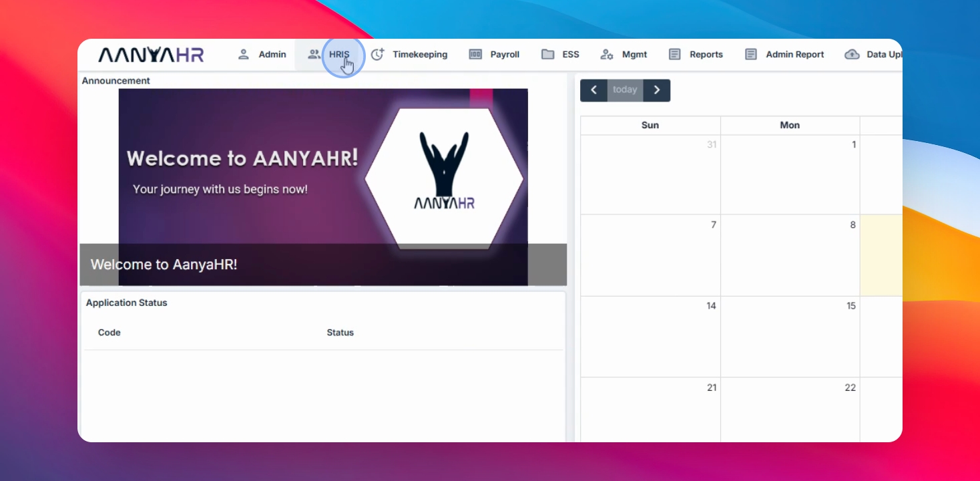Click the Admin person icon
Image resolution: width=980 pixels, height=481 pixels.
244,55
